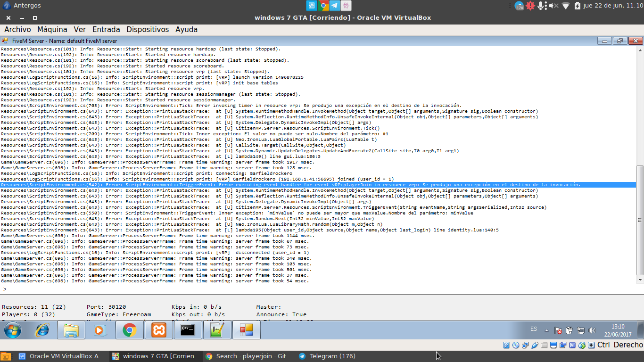Open the Antergos menu in top panel
This screenshot has width=644, height=362.
[22, 6]
